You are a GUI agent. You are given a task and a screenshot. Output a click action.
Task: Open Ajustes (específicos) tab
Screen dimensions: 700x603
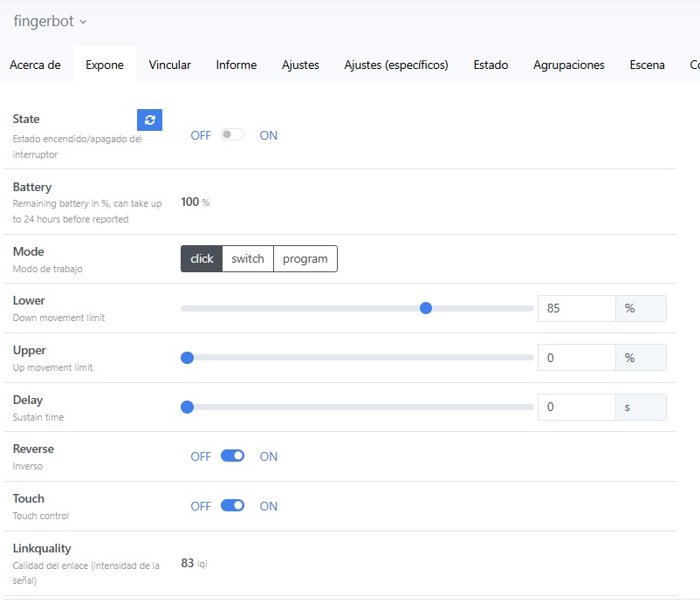(x=396, y=65)
